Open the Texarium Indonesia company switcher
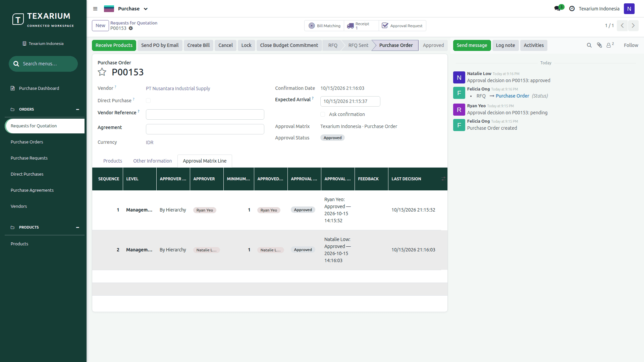The width and height of the screenshot is (644, 362). [599, 9]
